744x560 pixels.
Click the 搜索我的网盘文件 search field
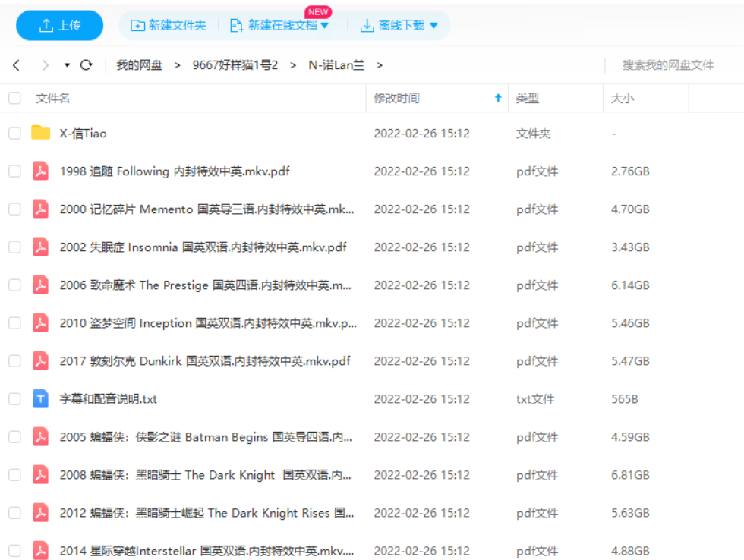tap(668, 65)
